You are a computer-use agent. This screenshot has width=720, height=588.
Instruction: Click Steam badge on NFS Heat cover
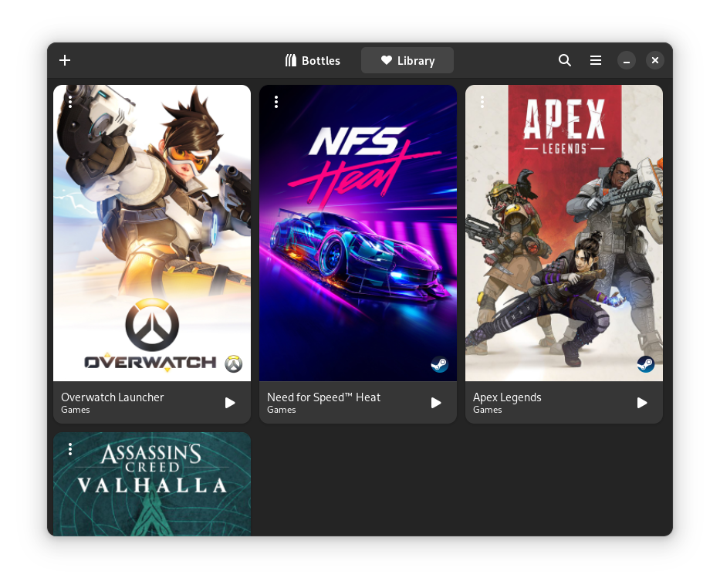click(439, 364)
